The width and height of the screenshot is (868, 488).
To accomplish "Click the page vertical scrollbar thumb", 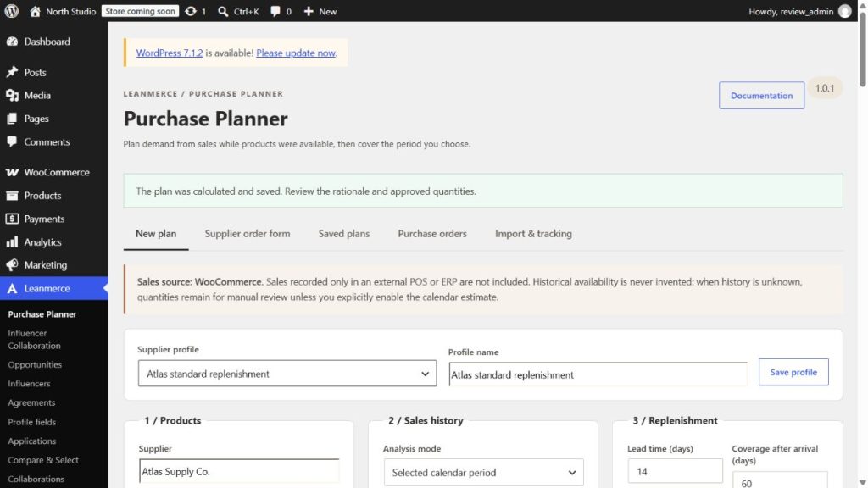I will [x=862, y=48].
